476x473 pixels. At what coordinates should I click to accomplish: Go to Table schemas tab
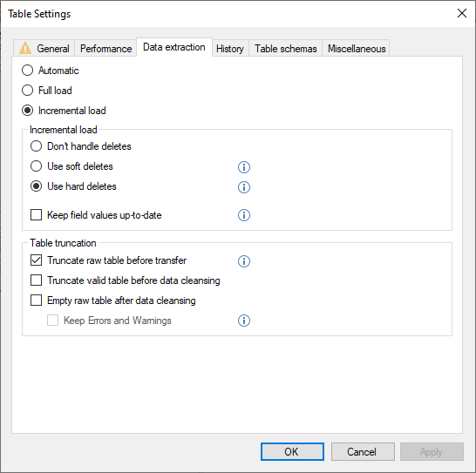(x=286, y=49)
